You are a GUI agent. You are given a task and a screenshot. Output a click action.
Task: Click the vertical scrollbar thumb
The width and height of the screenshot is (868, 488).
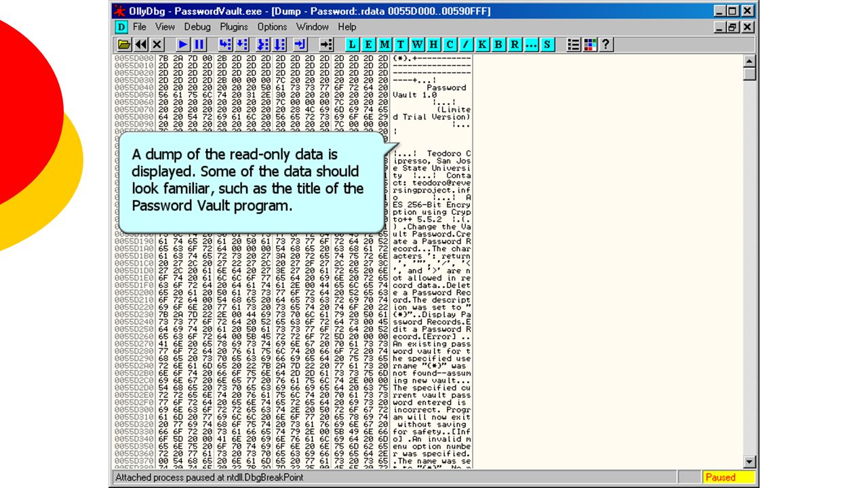click(749, 74)
